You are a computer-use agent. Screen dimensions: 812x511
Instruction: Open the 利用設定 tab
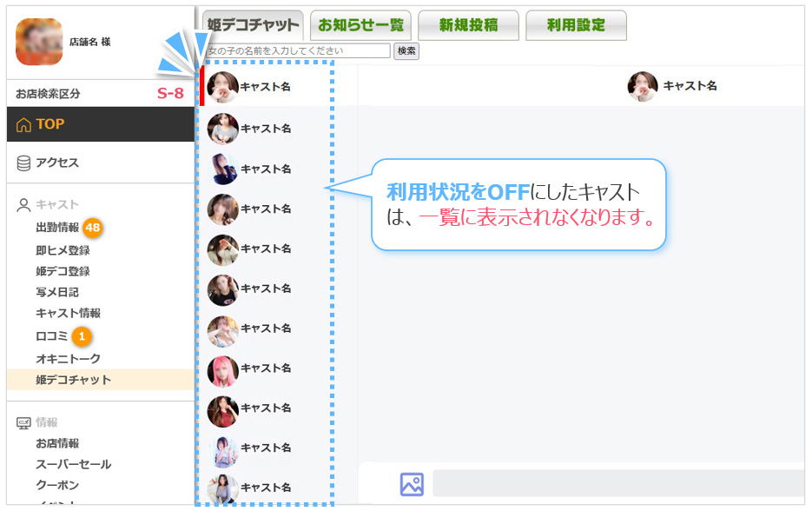pos(576,25)
